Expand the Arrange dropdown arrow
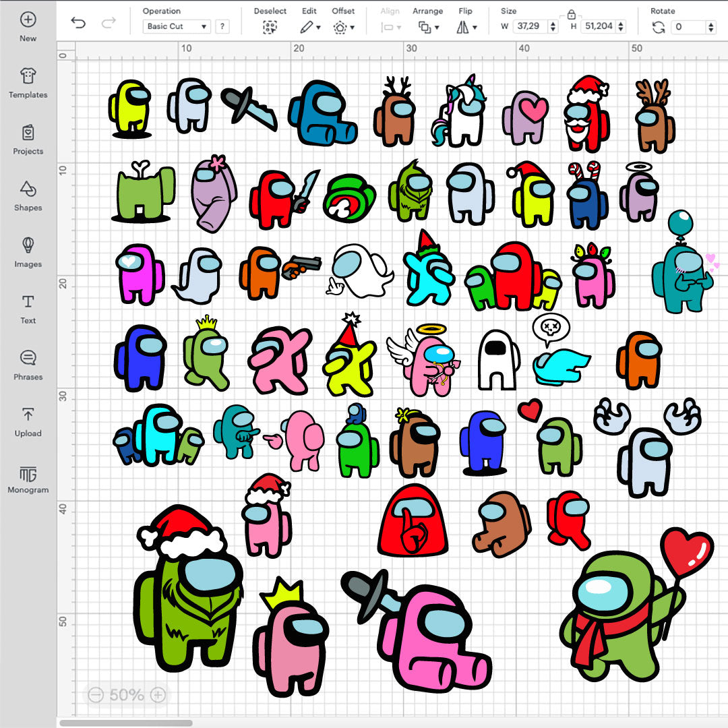This screenshot has width=728, height=728. 437,28
